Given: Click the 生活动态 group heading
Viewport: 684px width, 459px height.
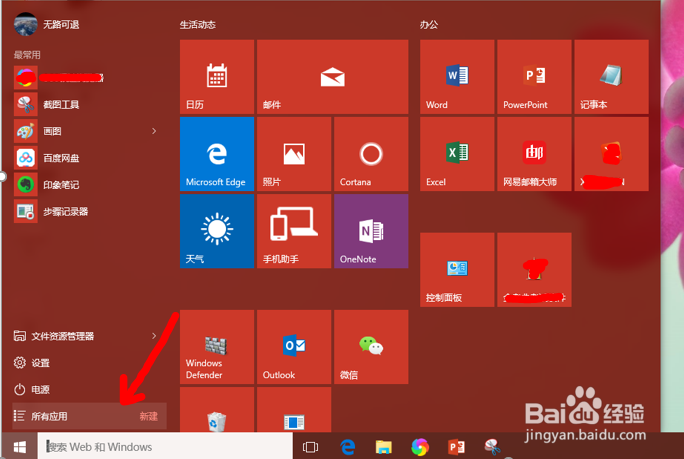Looking at the screenshot, I should (x=198, y=25).
